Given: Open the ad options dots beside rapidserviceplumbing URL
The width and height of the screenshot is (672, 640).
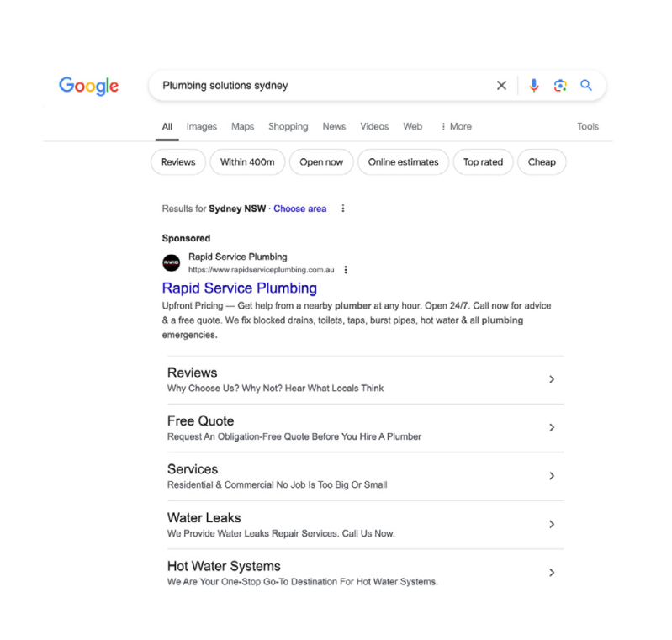Looking at the screenshot, I should (x=346, y=270).
